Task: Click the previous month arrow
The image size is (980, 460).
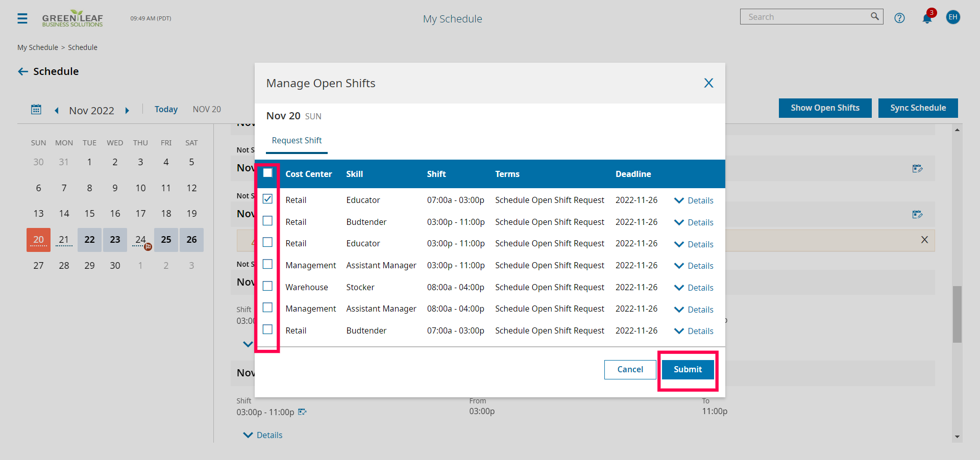Action: click(57, 110)
